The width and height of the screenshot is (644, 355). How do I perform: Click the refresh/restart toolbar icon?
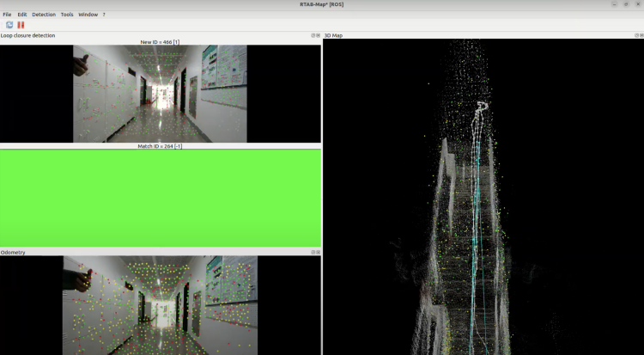coord(9,25)
